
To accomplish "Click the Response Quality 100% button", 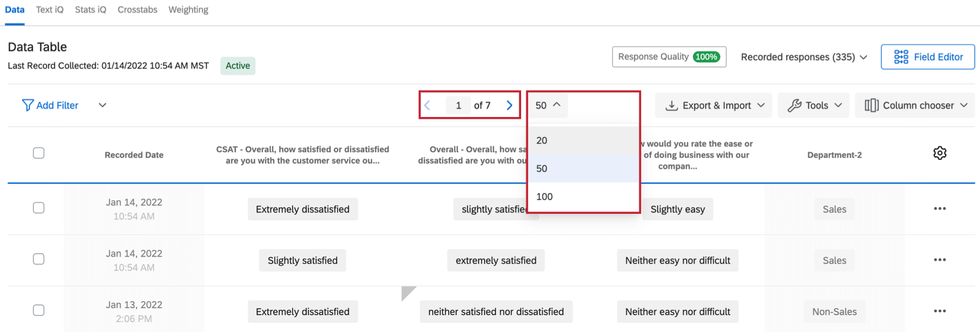I will (669, 57).
